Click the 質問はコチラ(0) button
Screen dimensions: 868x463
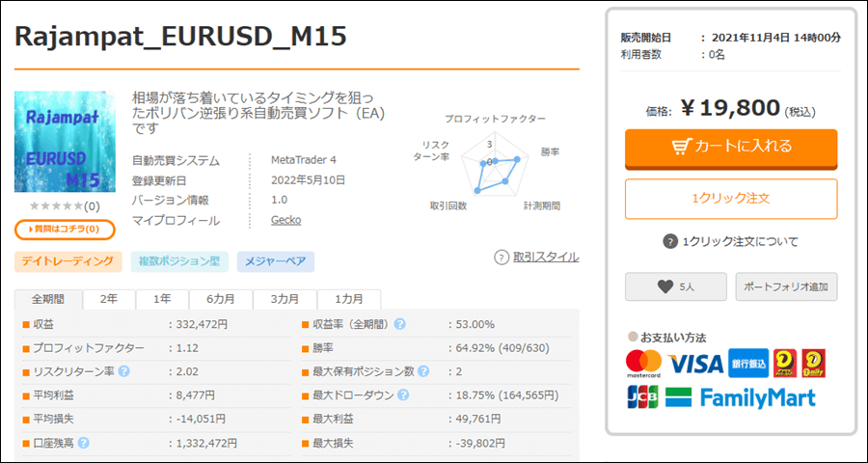pos(65,229)
